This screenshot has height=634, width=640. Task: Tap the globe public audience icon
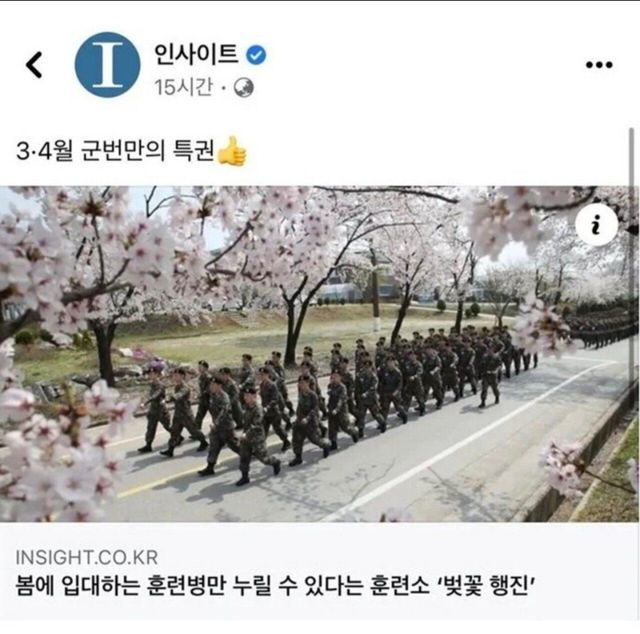tap(244, 88)
